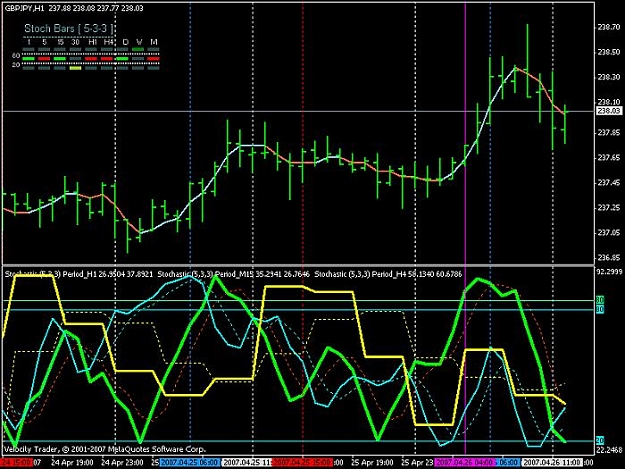Click the Stochastic Period_H1 indicator label
Image resolution: width=625 pixels, height=469 pixels.
point(79,274)
